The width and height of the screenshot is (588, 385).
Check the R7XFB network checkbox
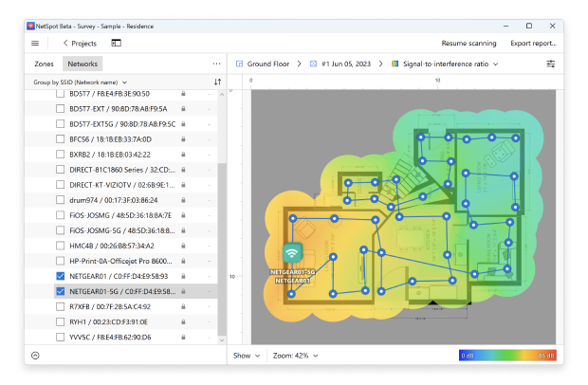click(x=60, y=306)
